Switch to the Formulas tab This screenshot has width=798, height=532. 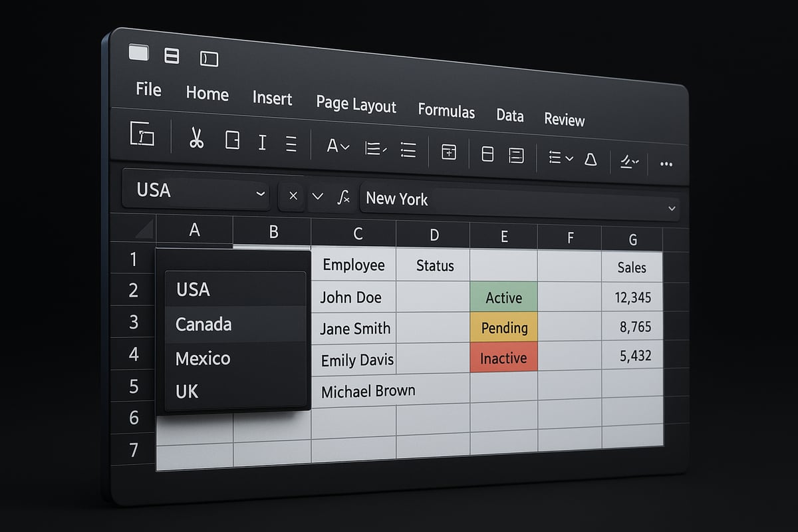click(446, 111)
